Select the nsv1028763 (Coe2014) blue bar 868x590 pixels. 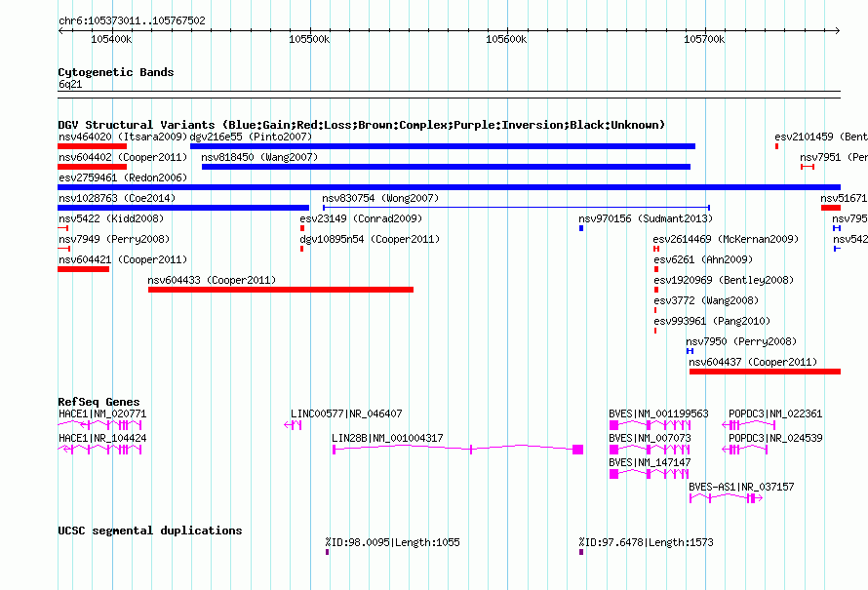(183, 208)
